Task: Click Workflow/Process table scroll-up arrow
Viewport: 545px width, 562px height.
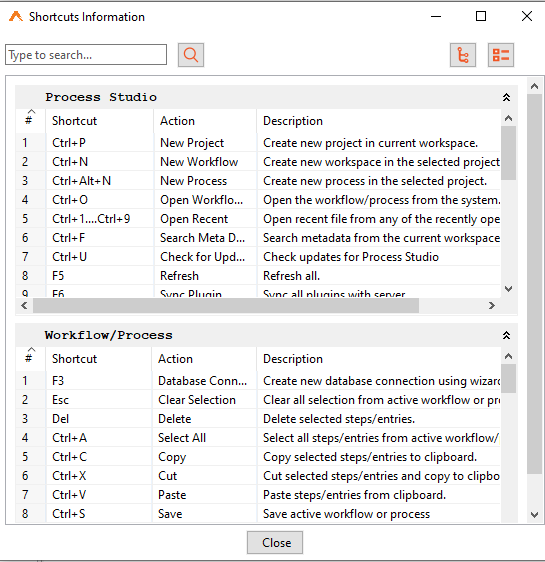Action: click(508, 356)
